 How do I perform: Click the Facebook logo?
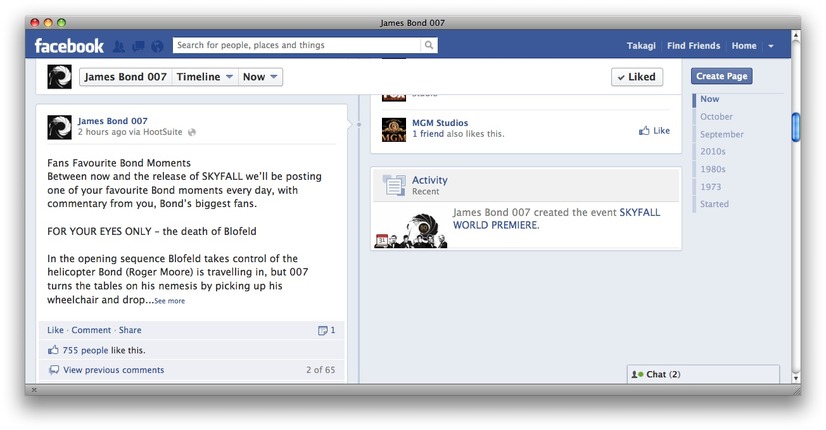[69, 46]
